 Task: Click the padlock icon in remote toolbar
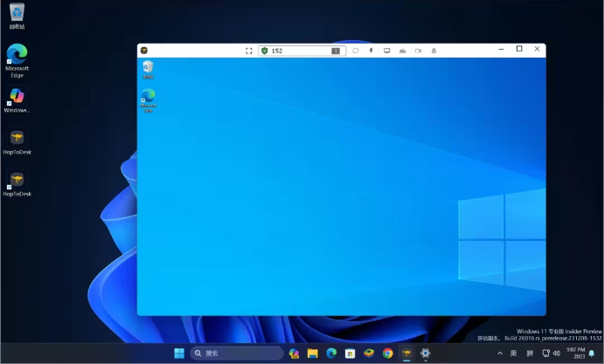[x=434, y=51]
